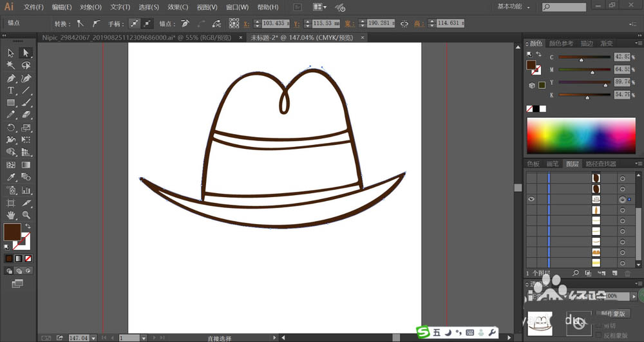Open the Transparency panel options menu
The height and width of the screenshot is (342, 644).
(638, 283)
